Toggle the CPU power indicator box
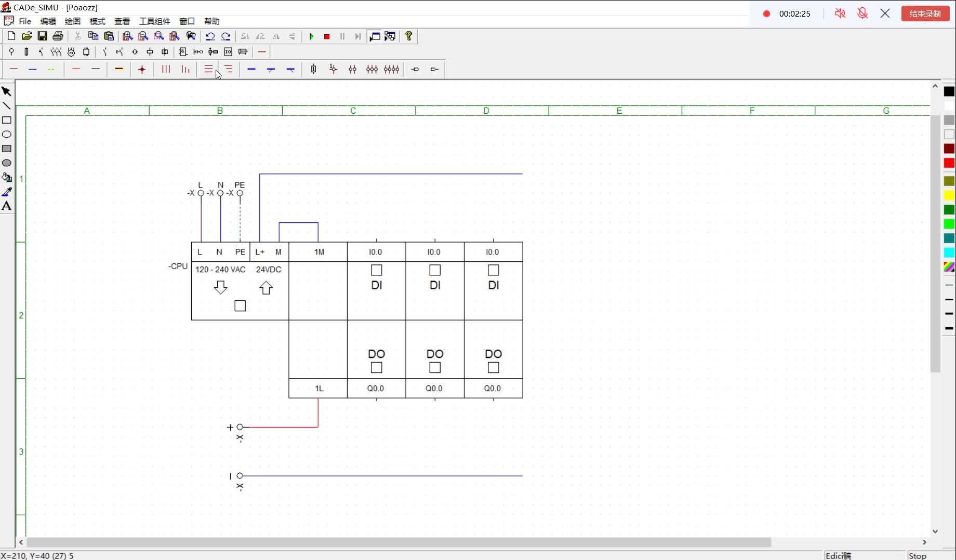 [240, 306]
